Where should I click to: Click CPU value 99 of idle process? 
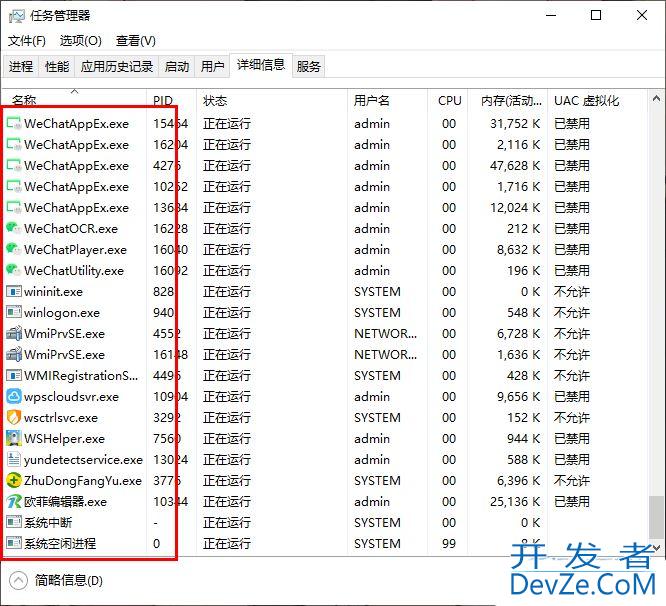click(449, 544)
